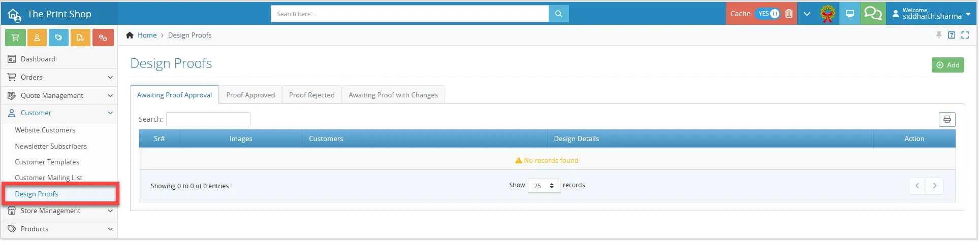Click the Design Proofs page heading
Screen dimensions: 980x242
click(x=171, y=63)
